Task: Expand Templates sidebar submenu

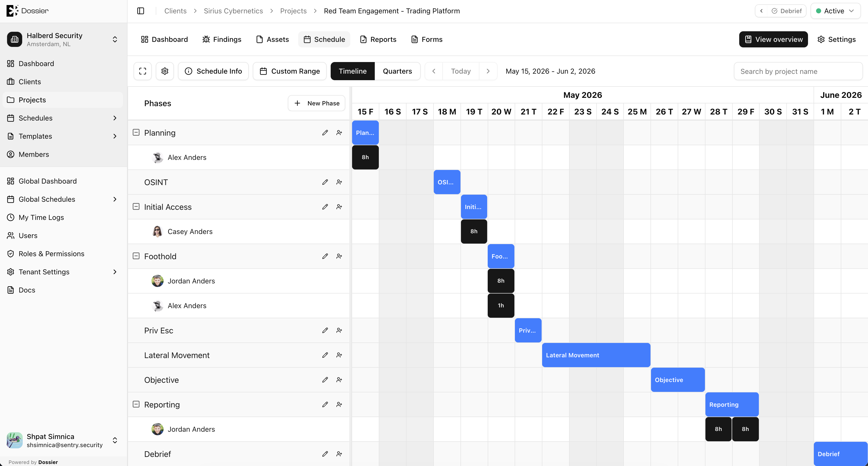Action: tap(115, 136)
